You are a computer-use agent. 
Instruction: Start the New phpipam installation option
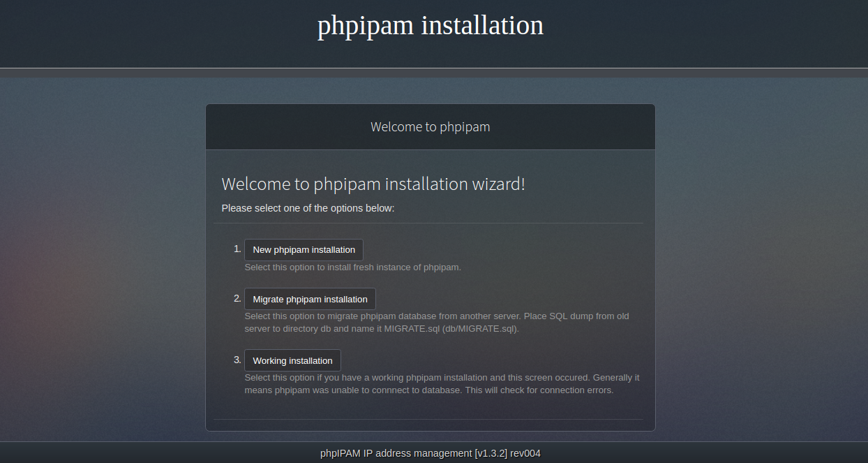click(x=304, y=250)
